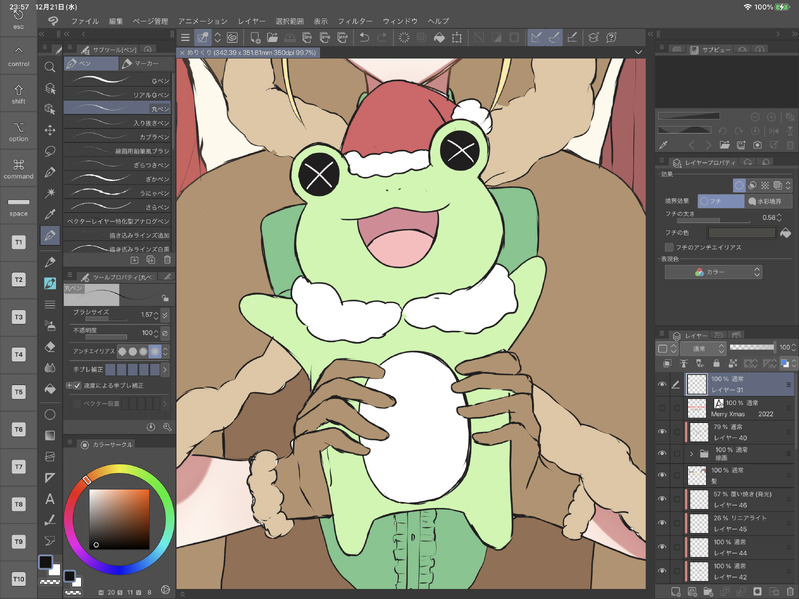799x599 pixels.
Task: Open the フィルター menu
Action: point(355,21)
